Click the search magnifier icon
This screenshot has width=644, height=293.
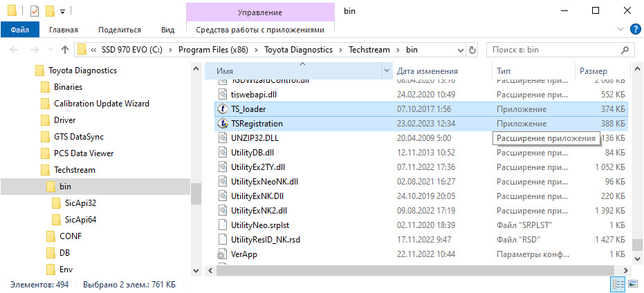[x=624, y=50]
